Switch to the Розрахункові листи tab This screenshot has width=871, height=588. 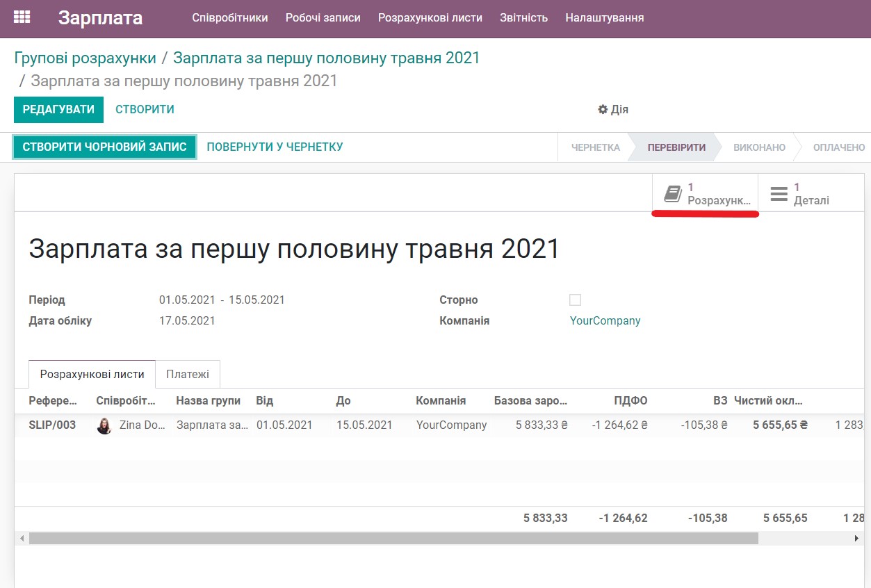point(91,373)
